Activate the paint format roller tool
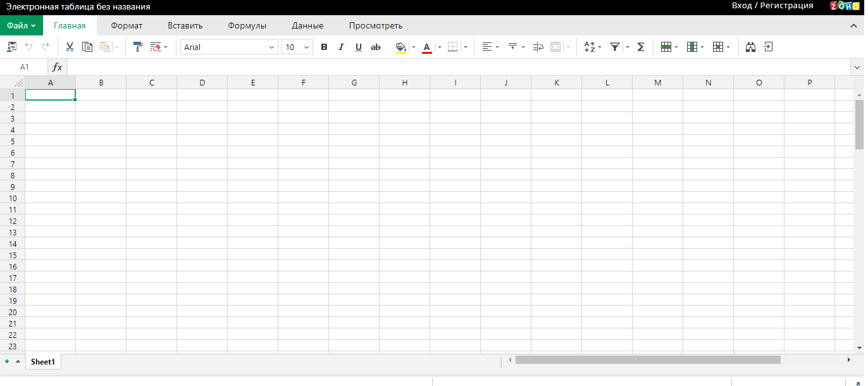The height and width of the screenshot is (386, 868). 138,47
